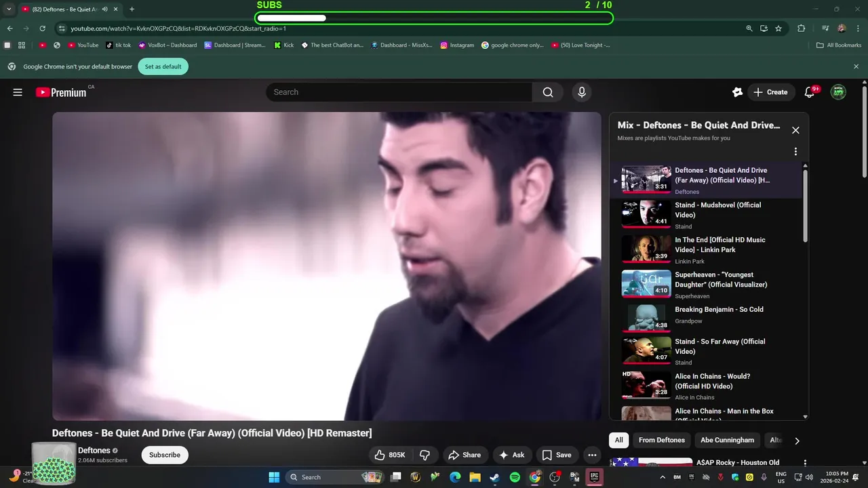Viewport: 868px width, 488px height.
Task: Select Alice In Chains - Would? video
Action: pos(705,386)
